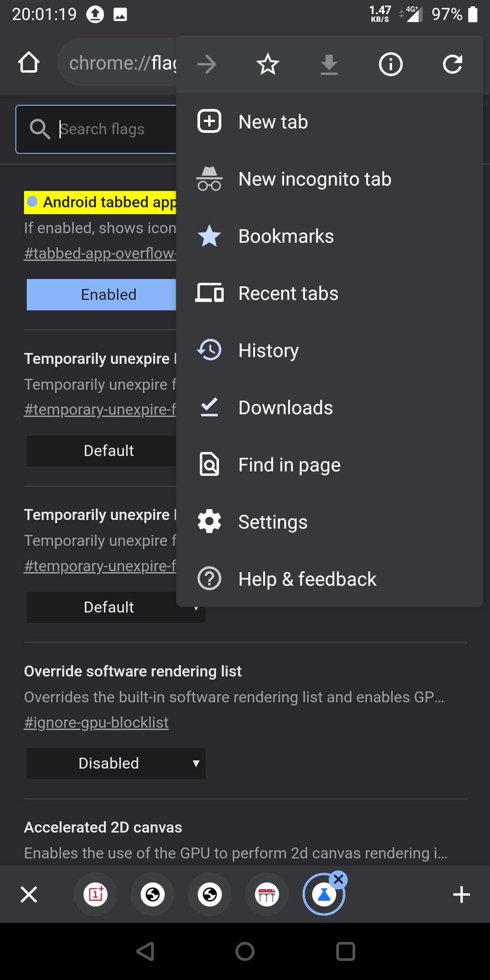Image resolution: width=490 pixels, height=980 pixels.
Task: Close the active flags tab badge
Action: coord(338,880)
